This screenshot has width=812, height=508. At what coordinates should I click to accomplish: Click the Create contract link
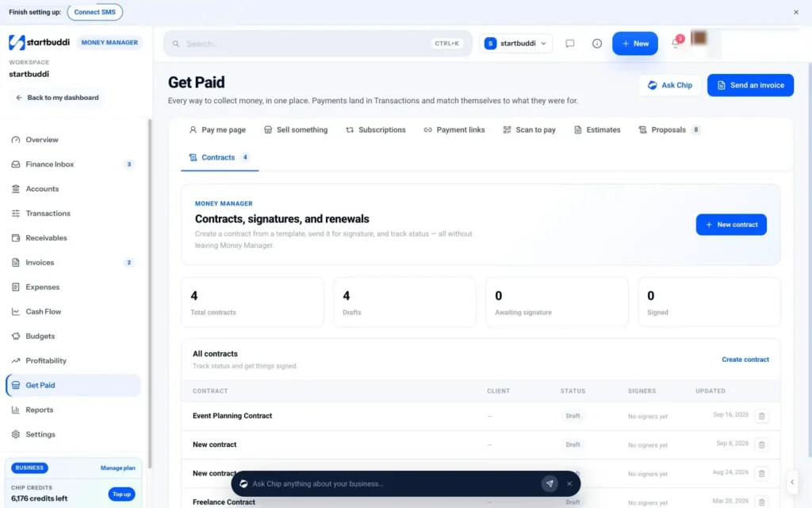click(x=745, y=360)
